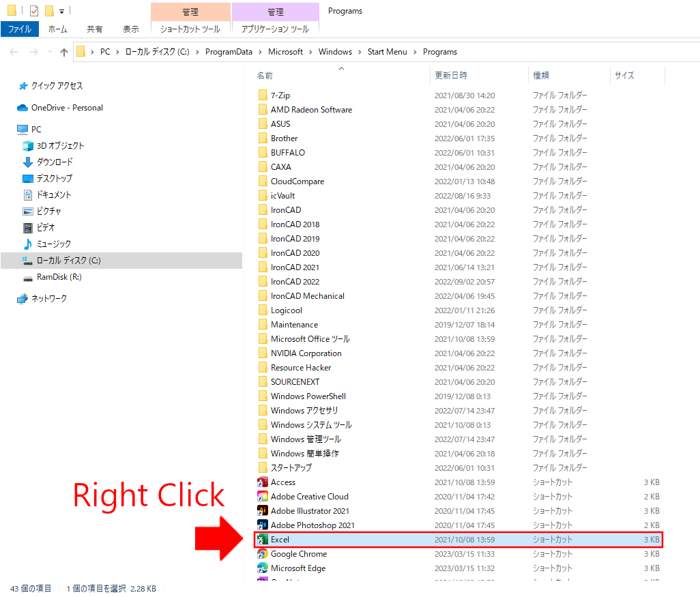Screen dimensions: 700x597
Task: Click Windows in the address bar
Action: pyautogui.click(x=335, y=52)
